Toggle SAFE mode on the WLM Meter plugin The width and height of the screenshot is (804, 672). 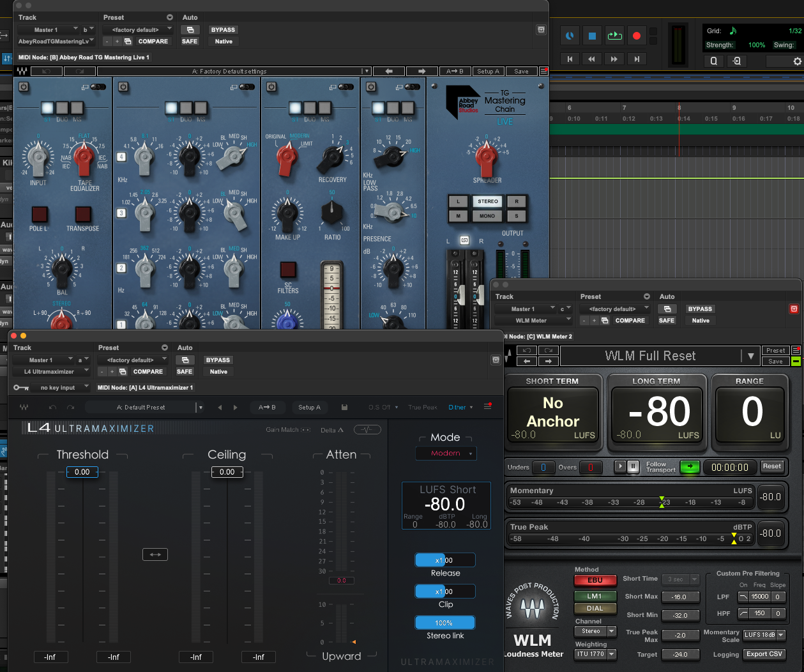(x=667, y=320)
